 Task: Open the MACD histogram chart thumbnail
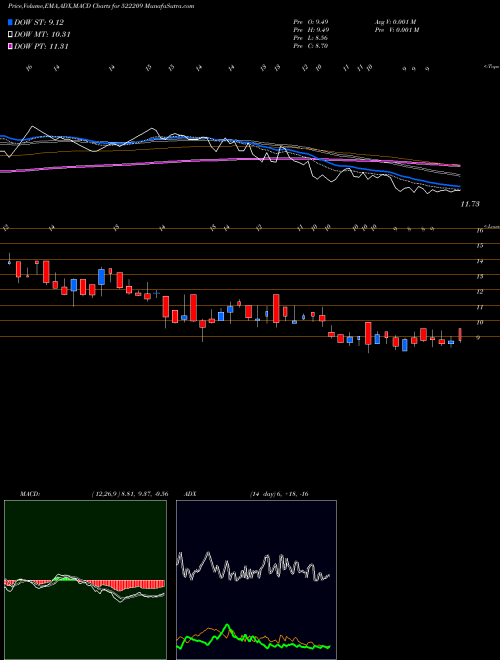click(x=85, y=580)
